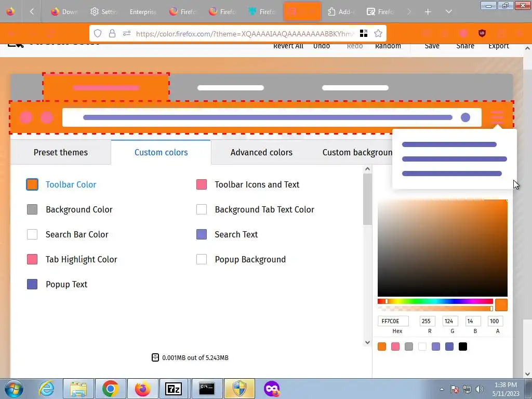Select the Popup Background swatch
The image size is (532, 399).
[x=202, y=259]
